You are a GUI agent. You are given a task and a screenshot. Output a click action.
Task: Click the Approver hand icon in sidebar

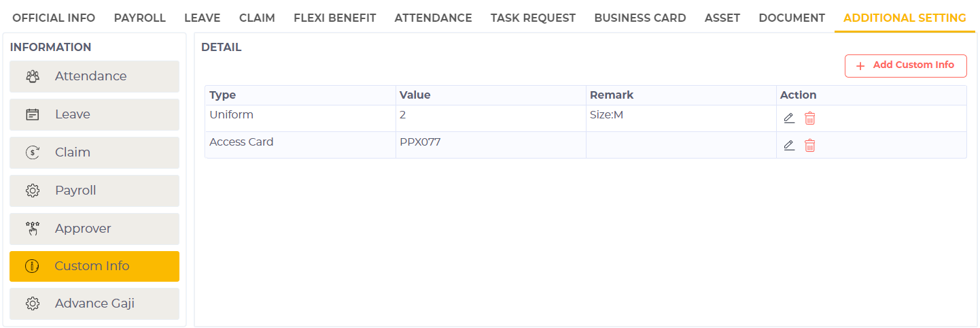click(x=33, y=229)
